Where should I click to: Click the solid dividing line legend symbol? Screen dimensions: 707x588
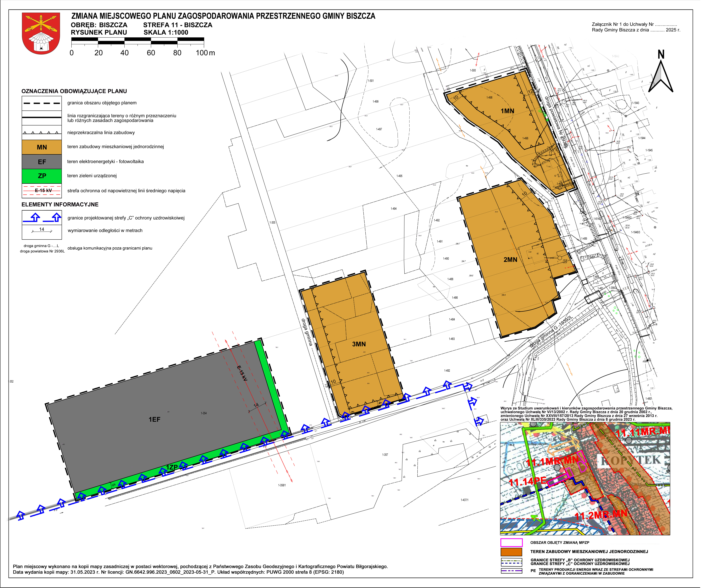click(x=42, y=117)
